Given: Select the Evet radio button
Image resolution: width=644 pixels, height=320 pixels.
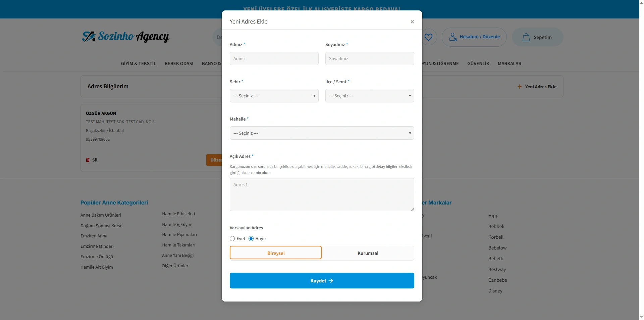Looking at the screenshot, I should [232, 239].
